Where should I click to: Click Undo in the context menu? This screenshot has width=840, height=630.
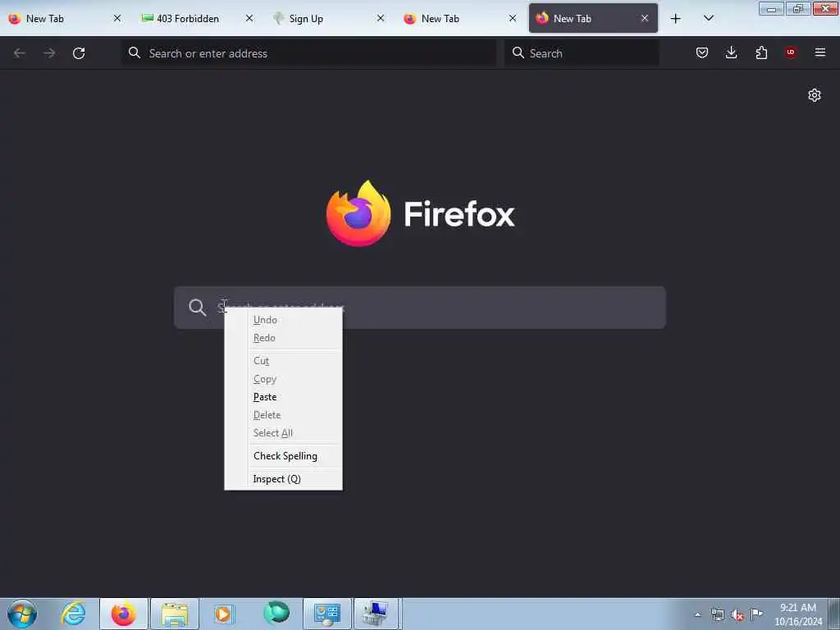click(x=283, y=320)
